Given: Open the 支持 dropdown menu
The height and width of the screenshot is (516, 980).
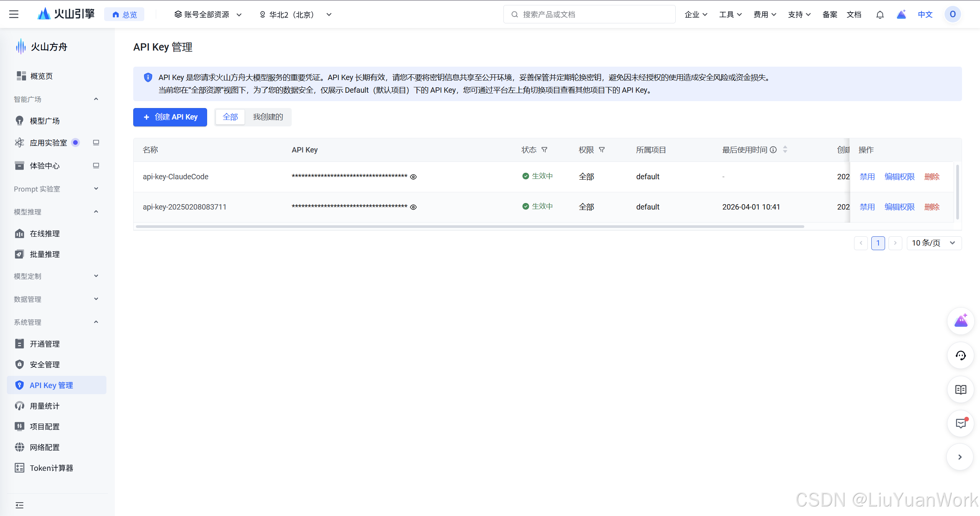Looking at the screenshot, I should [799, 15].
